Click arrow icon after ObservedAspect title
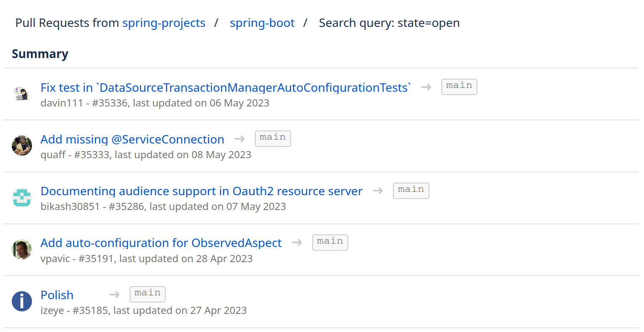Viewport: 644px width, 332px height. (x=297, y=242)
